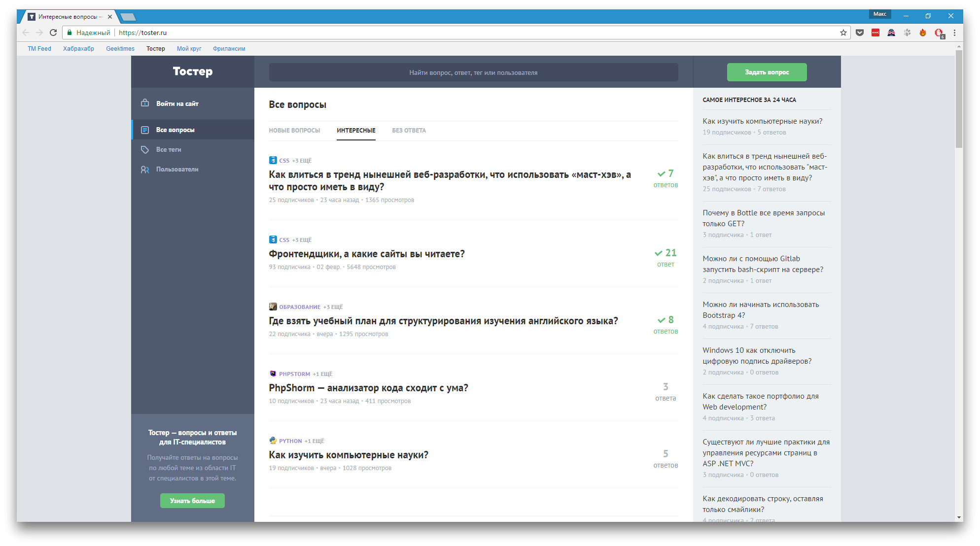
Task: Open Chrome's three-dot menu
Action: [954, 33]
